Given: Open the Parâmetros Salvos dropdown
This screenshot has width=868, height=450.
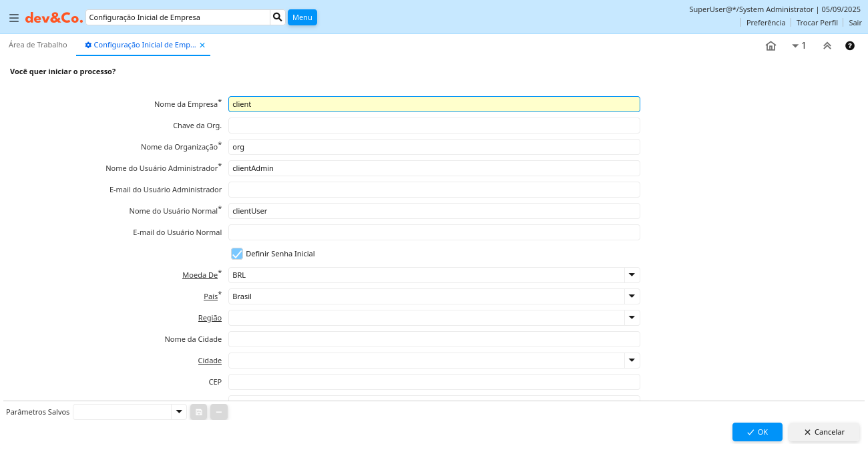Looking at the screenshot, I should coord(178,412).
